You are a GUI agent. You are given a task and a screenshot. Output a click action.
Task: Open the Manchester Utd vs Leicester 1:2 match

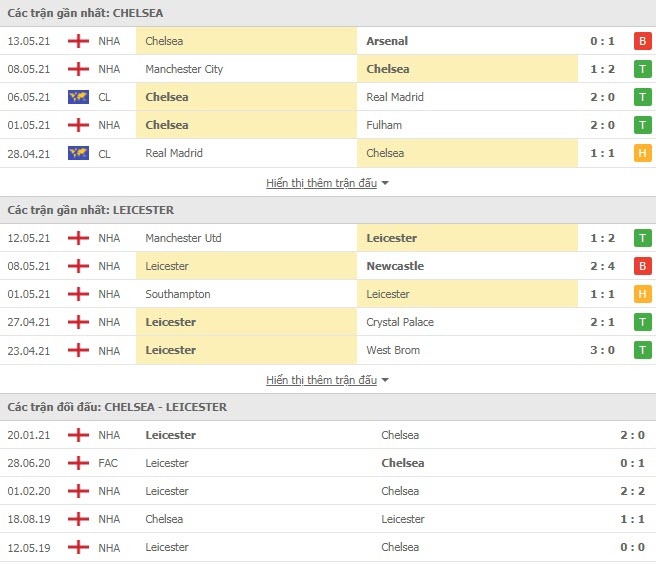coord(328,238)
